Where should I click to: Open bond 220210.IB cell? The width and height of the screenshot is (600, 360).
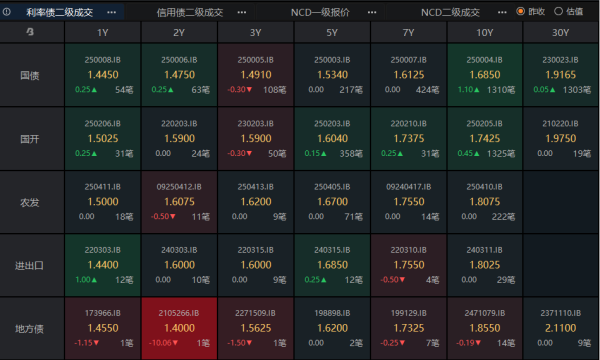click(409, 138)
